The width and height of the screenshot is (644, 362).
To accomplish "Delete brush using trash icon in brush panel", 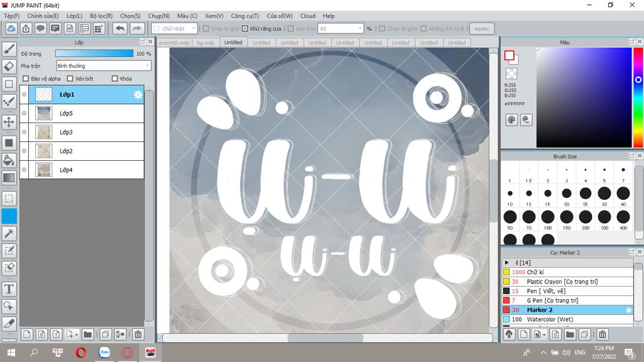I will pyautogui.click(x=602, y=334).
